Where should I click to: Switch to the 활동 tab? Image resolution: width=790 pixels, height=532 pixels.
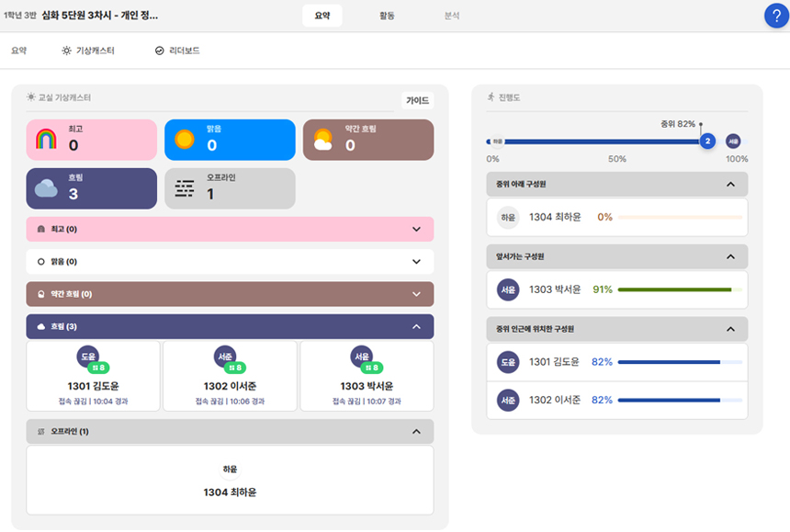point(387,16)
